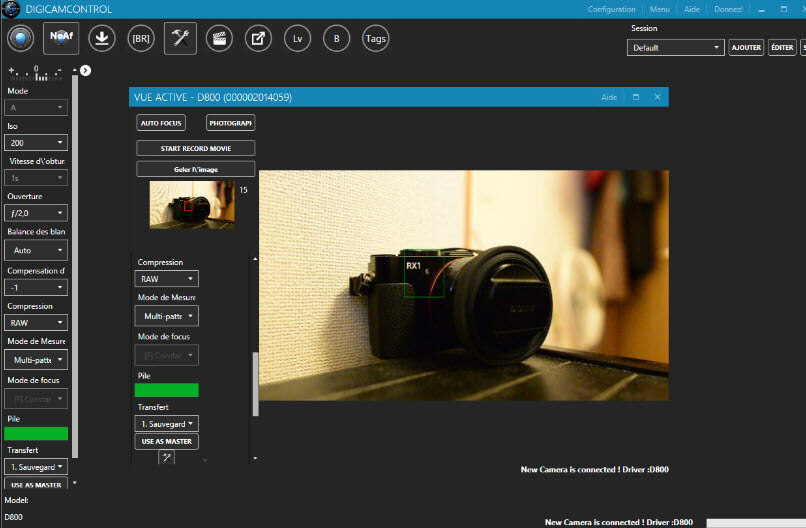Open the Aide menu in main title bar

tap(692, 9)
